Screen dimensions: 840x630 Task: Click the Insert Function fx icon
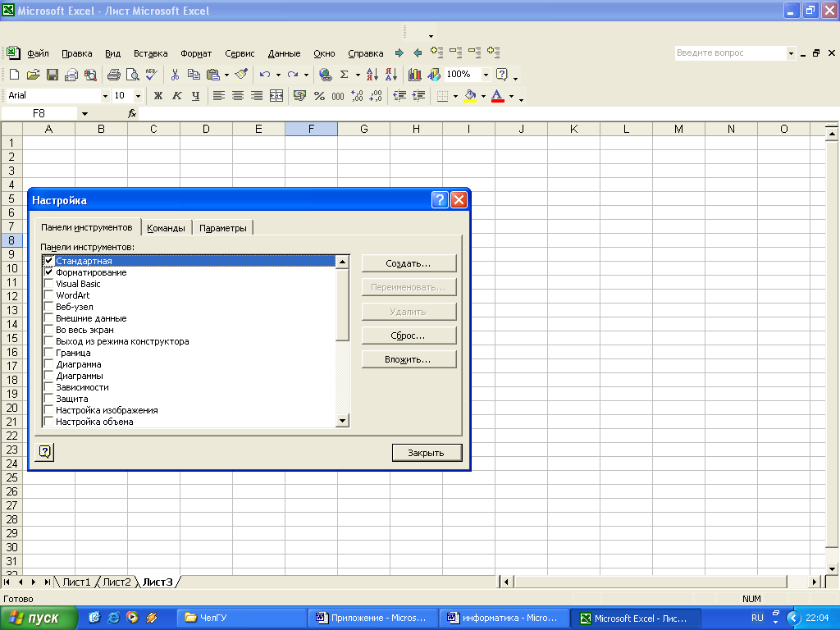[132, 113]
